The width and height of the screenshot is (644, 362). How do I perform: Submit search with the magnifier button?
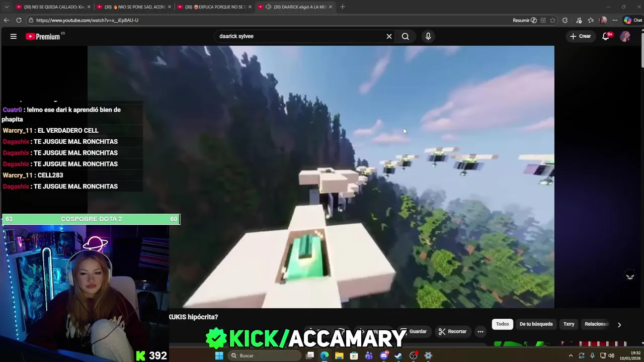point(405,36)
